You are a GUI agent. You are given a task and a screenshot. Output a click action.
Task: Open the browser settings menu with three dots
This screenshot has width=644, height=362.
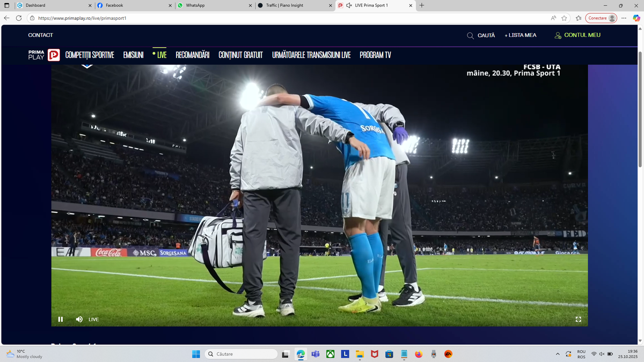pos(624,18)
